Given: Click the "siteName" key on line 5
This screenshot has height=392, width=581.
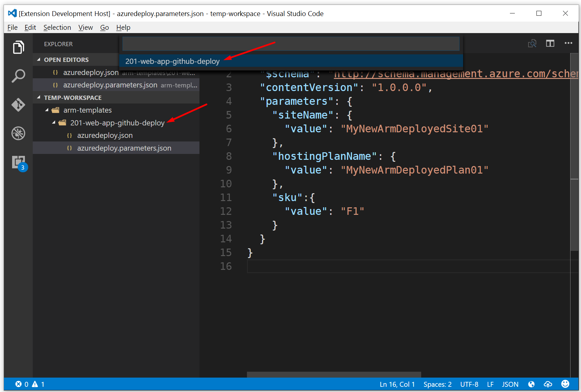Looking at the screenshot, I should 303,115.
